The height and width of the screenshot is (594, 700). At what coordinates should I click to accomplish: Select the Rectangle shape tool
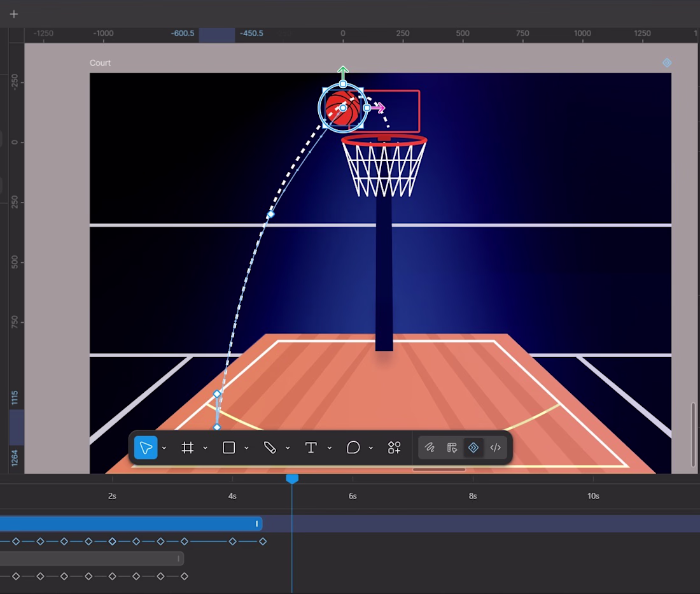[x=228, y=448]
